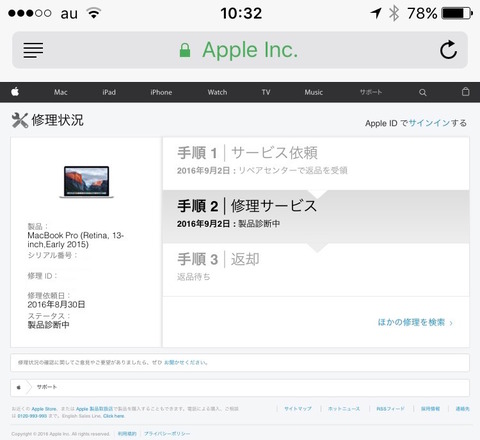Viewport: 480px width, 440px height.
Task: Tap the green padlock security icon
Action: click(185, 50)
